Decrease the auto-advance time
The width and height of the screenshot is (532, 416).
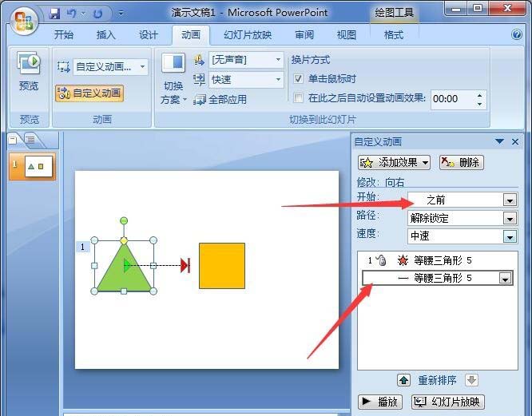click(480, 104)
